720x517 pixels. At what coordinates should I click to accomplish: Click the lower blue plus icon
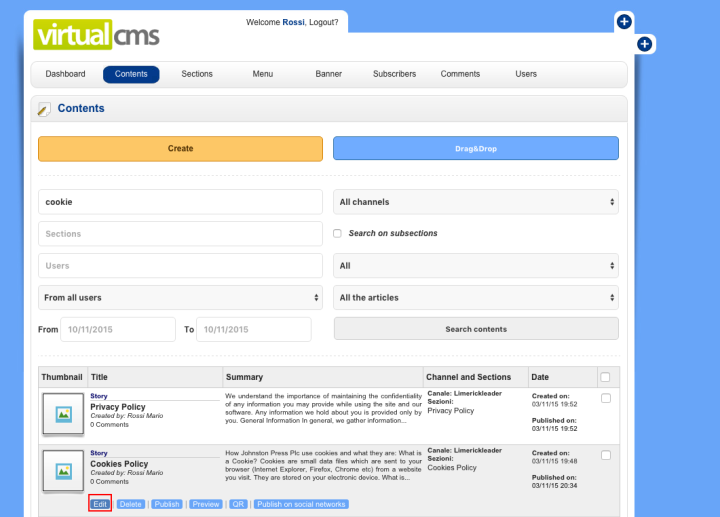tap(644, 44)
